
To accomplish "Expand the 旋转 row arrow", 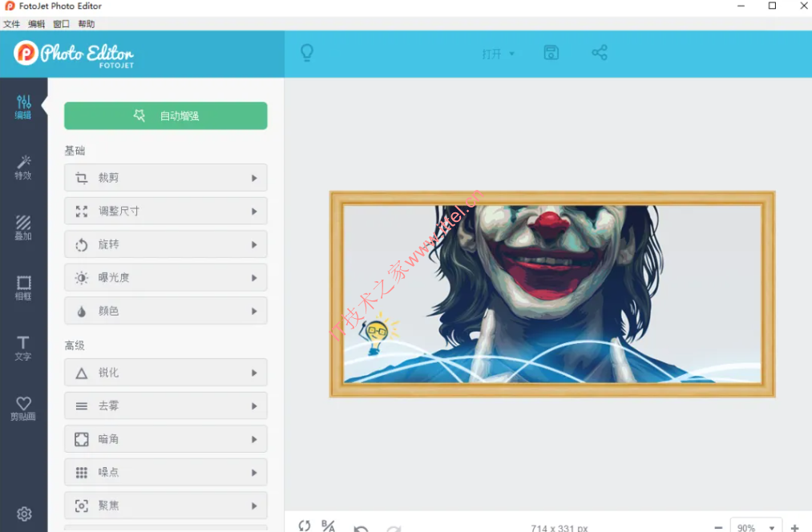I will pyautogui.click(x=254, y=244).
